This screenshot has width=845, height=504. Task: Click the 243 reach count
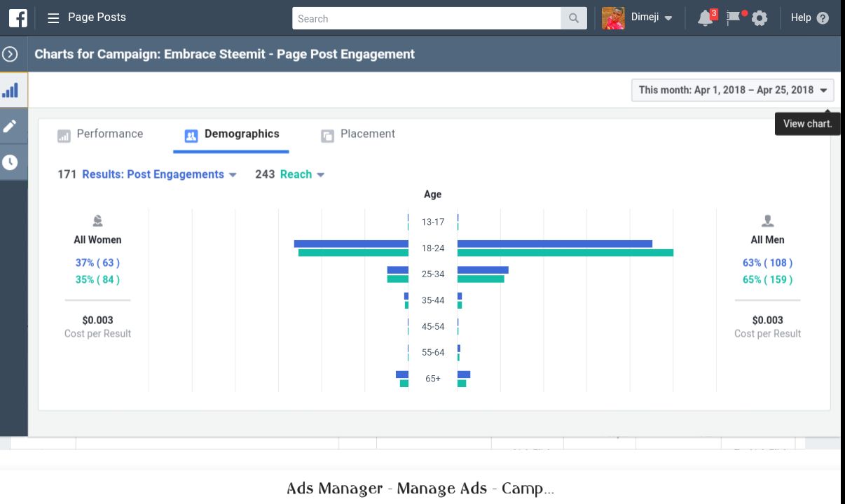pyautogui.click(x=265, y=174)
